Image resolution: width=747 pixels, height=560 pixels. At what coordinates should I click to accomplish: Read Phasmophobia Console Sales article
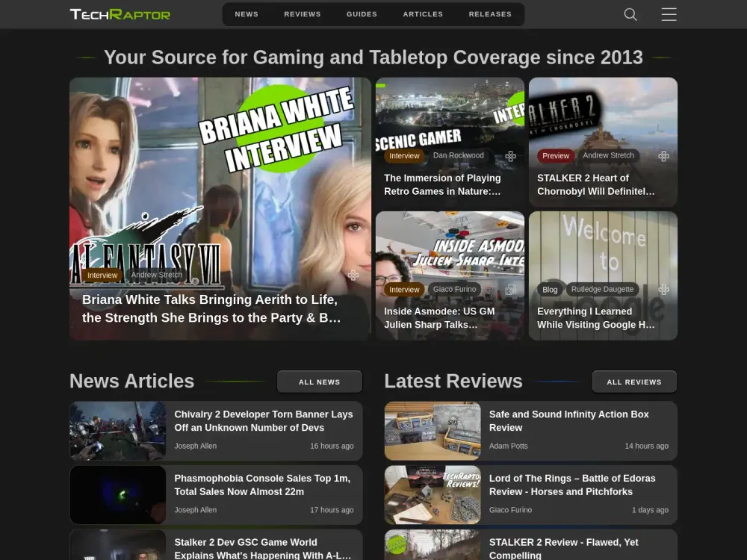(261, 485)
